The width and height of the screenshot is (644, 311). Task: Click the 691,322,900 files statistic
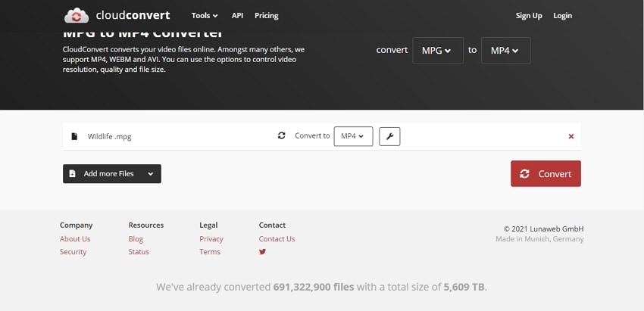click(314, 287)
